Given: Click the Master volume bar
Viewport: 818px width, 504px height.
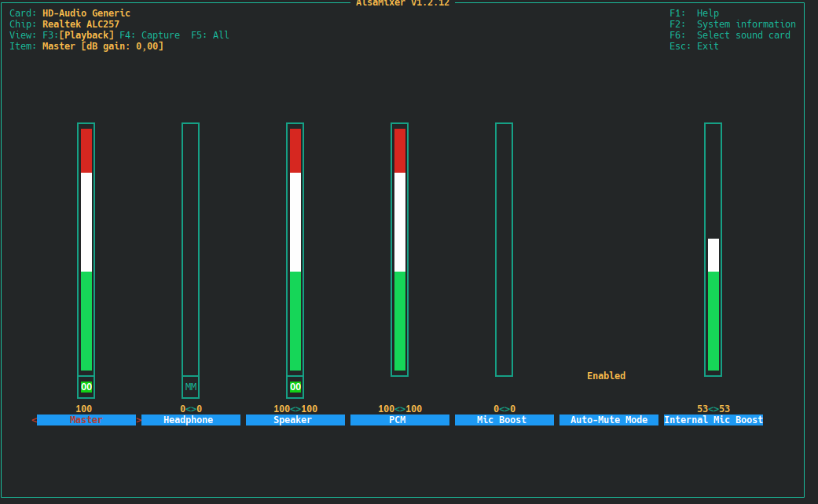Looking at the screenshot, I should (x=86, y=249).
